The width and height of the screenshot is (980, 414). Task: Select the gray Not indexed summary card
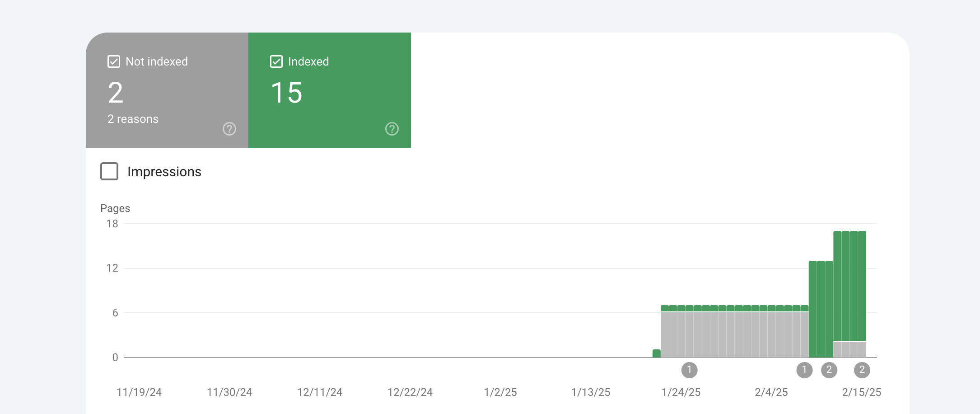pyautogui.click(x=167, y=90)
